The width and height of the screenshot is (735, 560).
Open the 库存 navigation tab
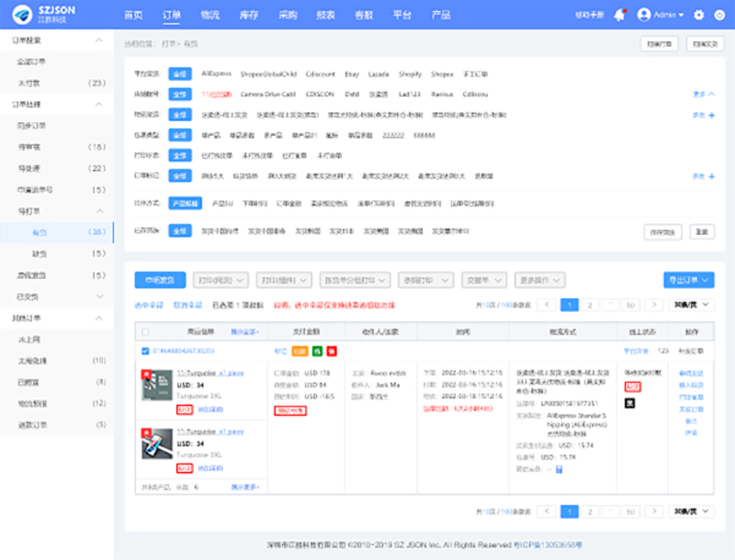pyautogui.click(x=249, y=15)
